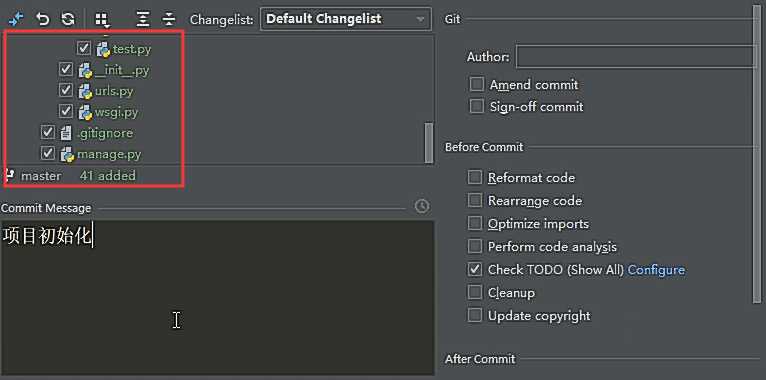Open the Group By toolbar icon
Screen dimensions: 766x380
pos(102,20)
